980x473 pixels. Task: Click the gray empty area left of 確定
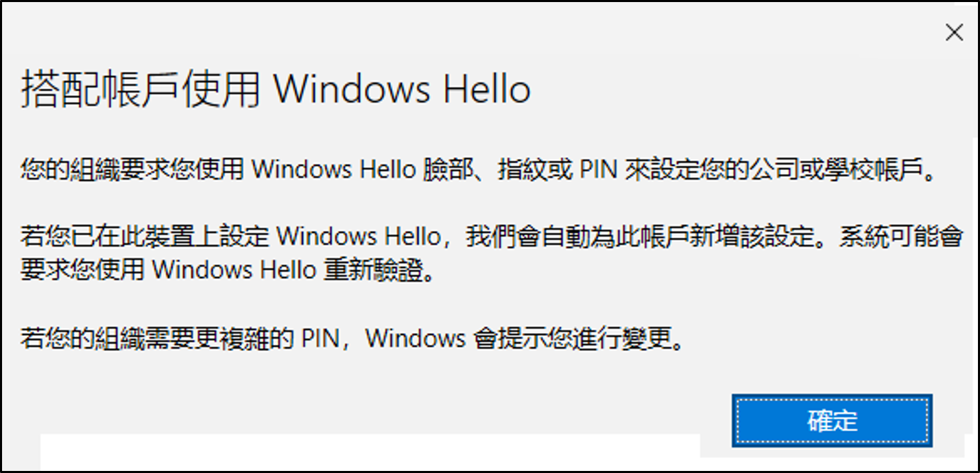pyautogui.click(x=370, y=404)
